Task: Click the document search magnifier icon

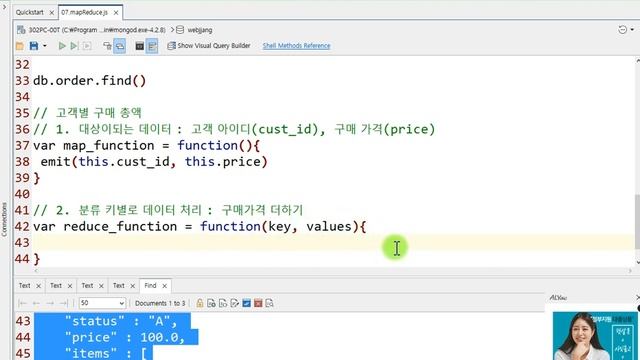Action: pyautogui.click(x=269, y=303)
